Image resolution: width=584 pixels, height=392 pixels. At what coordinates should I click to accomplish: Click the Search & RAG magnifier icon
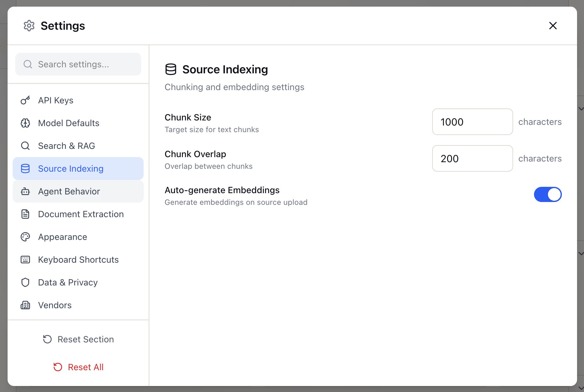point(25,146)
